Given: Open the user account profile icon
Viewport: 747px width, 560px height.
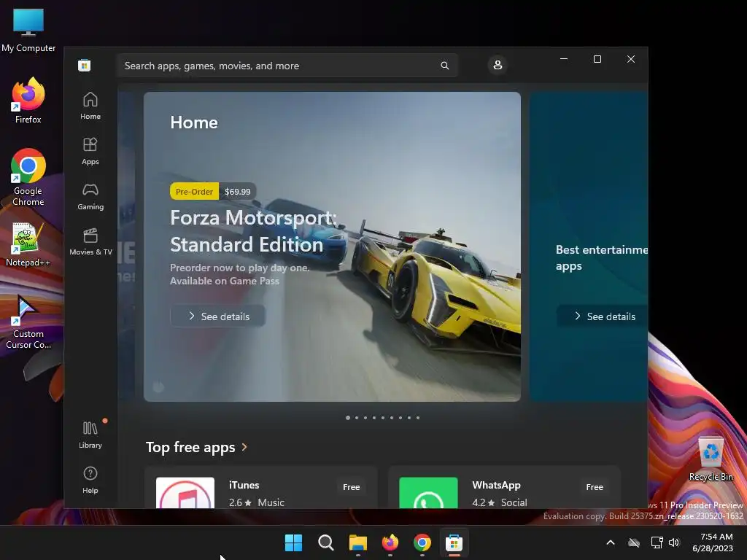Looking at the screenshot, I should tap(498, 65).
